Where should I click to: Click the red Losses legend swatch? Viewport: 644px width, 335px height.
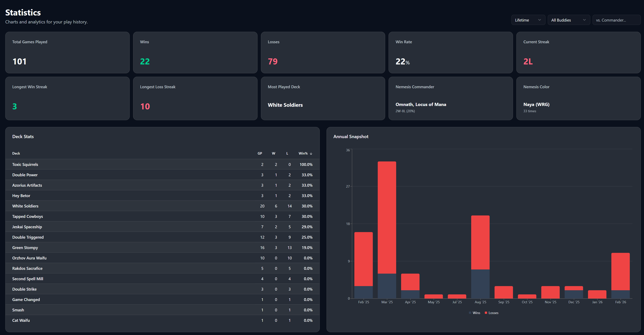pos(486,313)
